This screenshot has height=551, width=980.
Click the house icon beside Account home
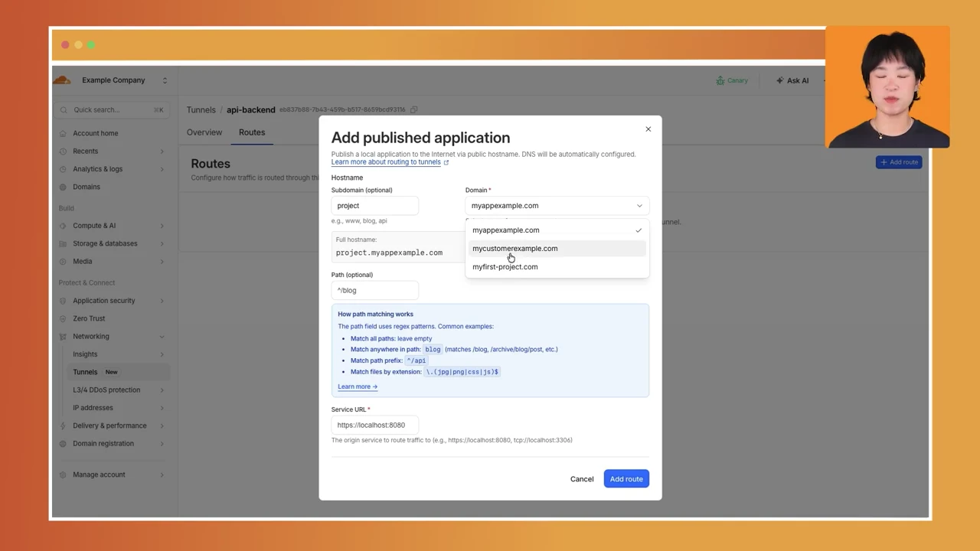click(x=63, y=133)
